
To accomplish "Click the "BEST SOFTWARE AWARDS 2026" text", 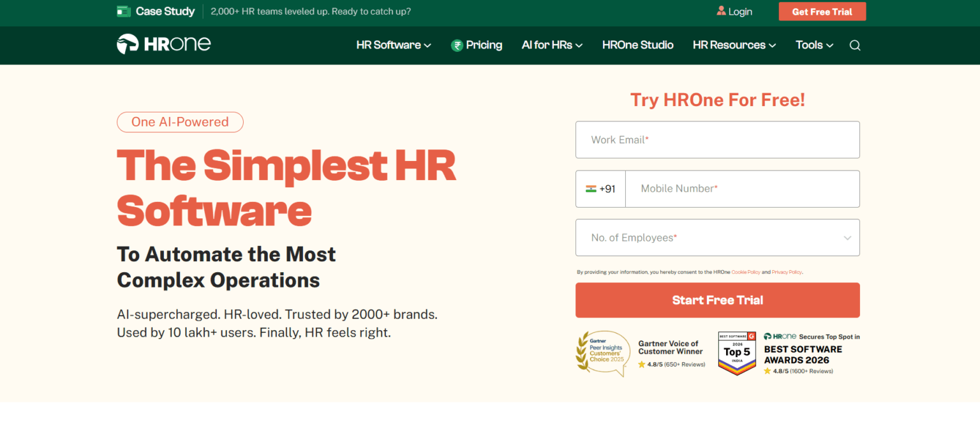I will tap(803, 354).
